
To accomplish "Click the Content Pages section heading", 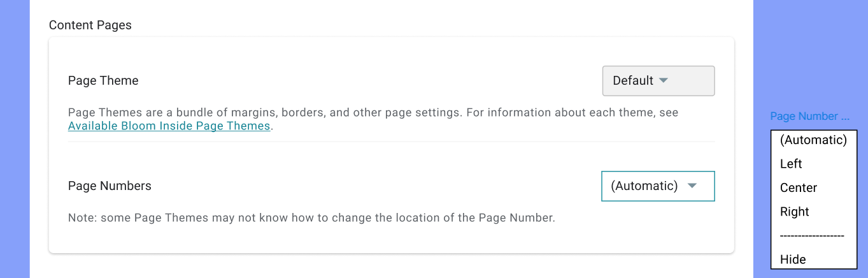I will 90,26.
